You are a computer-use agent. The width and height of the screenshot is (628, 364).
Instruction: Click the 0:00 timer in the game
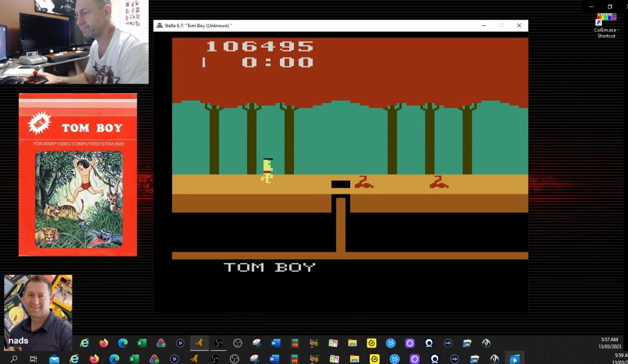[277, 62]
